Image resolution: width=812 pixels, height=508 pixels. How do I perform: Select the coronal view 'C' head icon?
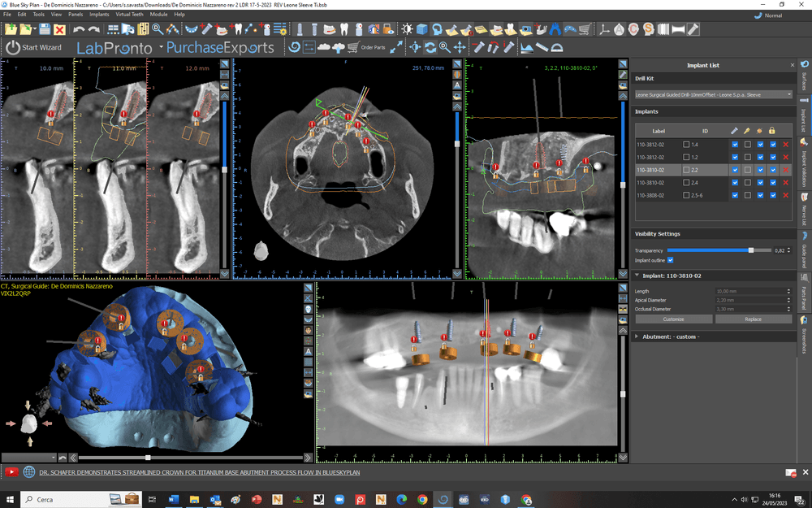tap(633, 29)
